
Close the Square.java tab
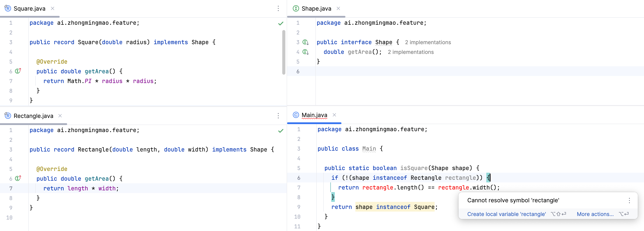[x=53, y=8]
